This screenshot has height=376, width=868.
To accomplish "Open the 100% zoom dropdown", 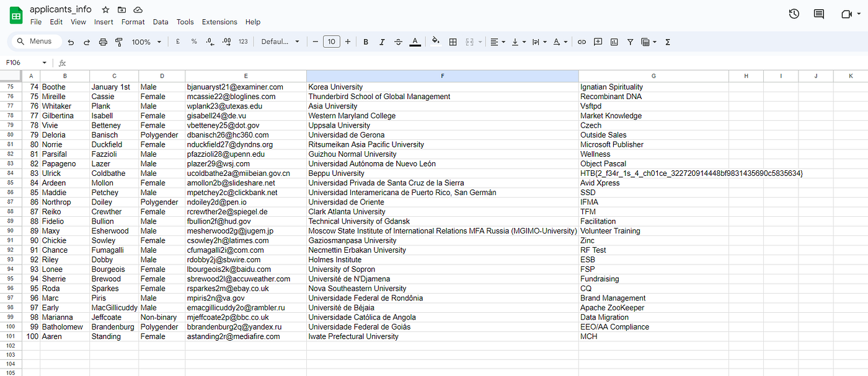I will pos(146,42).
